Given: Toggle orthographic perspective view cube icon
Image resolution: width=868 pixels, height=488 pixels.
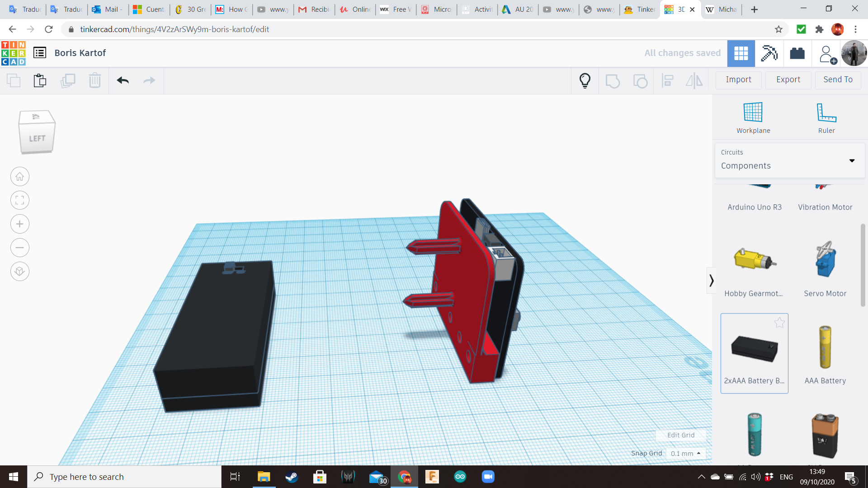Looking at the screenshot, I should click(20, 272).
